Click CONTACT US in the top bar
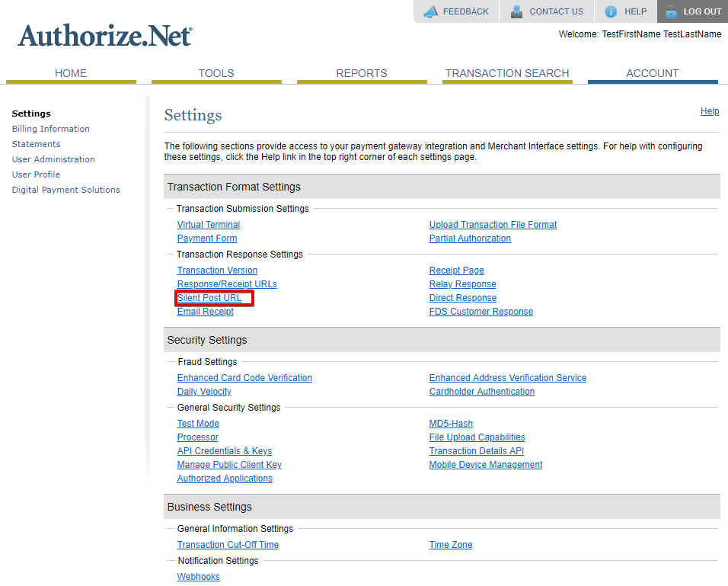728x586 pixels. click(556, 11)
